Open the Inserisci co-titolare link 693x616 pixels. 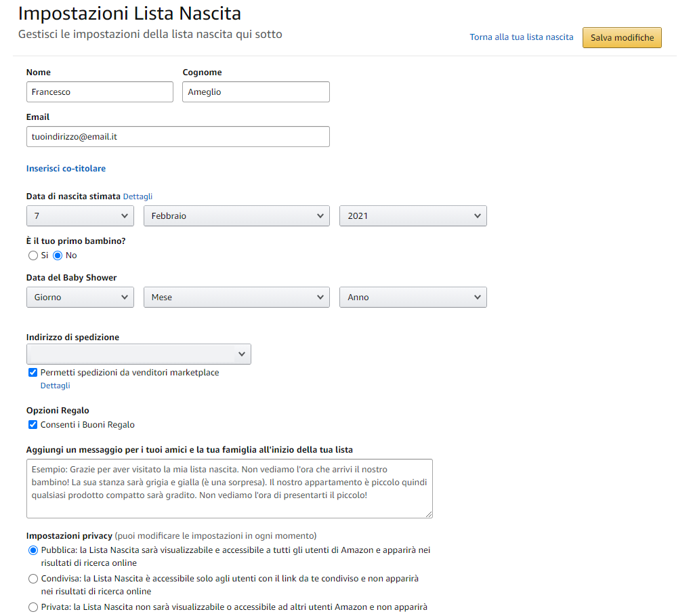[66, 169]
